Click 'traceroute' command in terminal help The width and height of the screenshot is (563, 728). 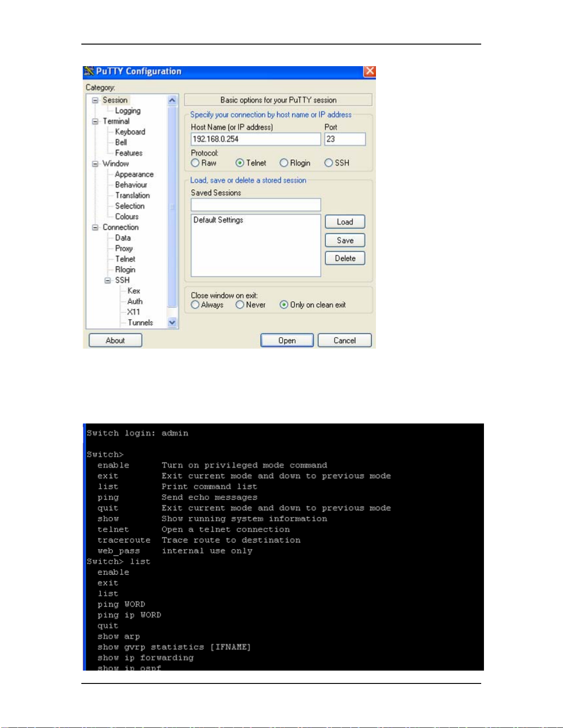[x=124, y=540]
